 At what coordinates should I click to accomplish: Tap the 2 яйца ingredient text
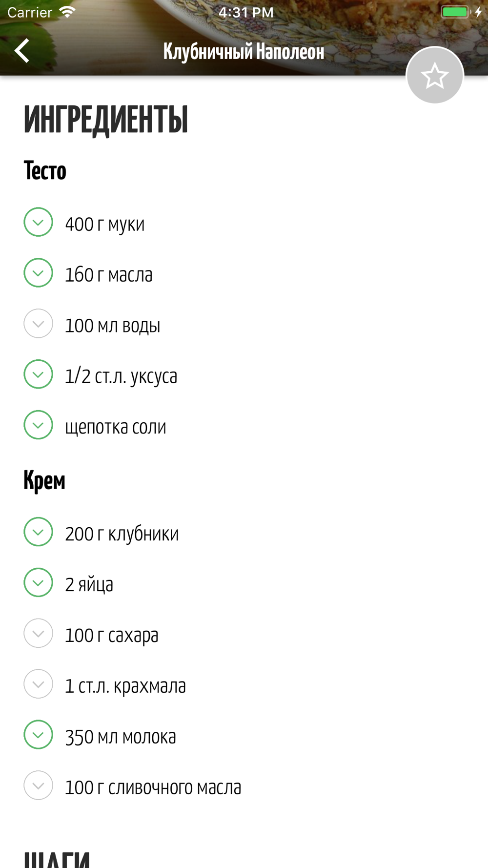coord(89,585)
